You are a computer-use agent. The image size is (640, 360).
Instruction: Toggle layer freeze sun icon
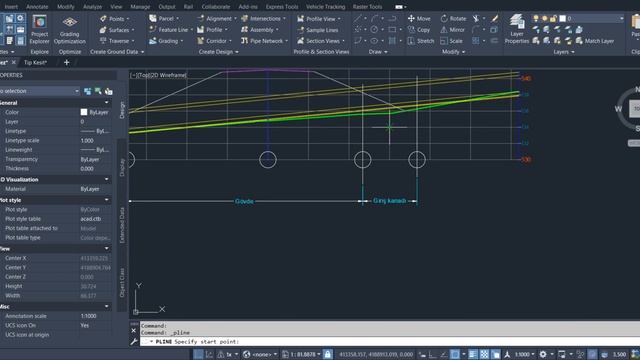544,18
